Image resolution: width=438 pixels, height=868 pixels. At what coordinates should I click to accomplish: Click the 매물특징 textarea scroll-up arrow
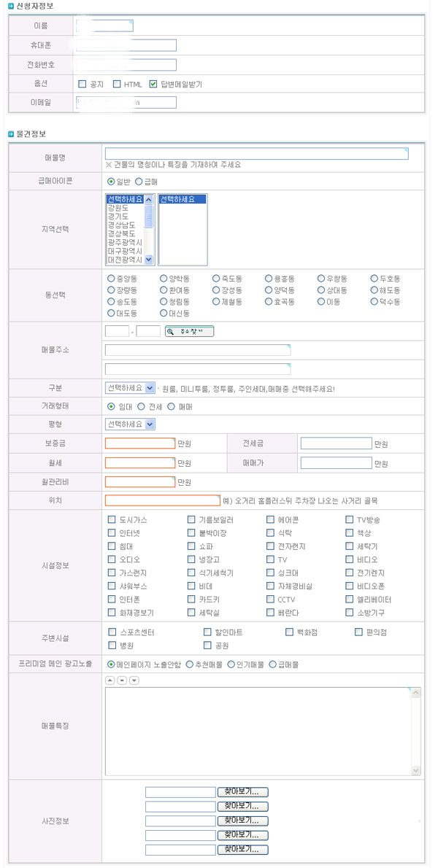click(416, 692)
